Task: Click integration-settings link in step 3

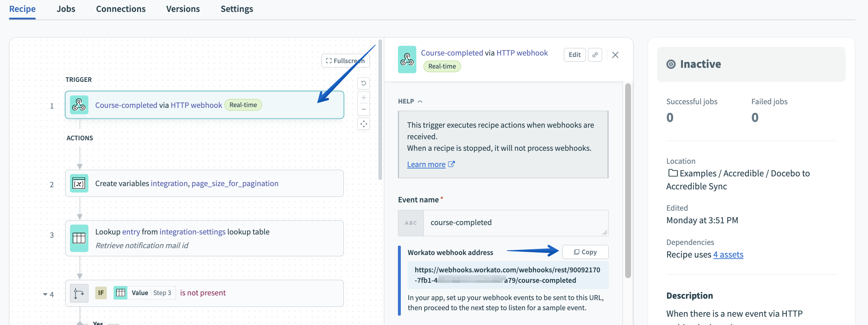Action: click(x=192, y=232)
